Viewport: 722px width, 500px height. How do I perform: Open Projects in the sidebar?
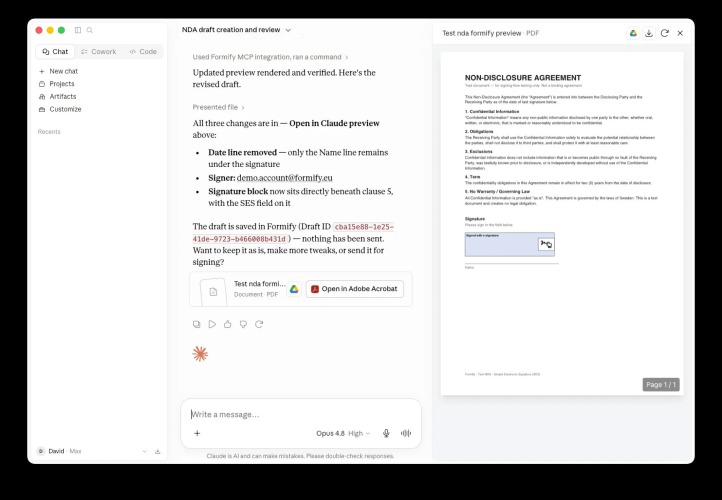pos(57,84)
